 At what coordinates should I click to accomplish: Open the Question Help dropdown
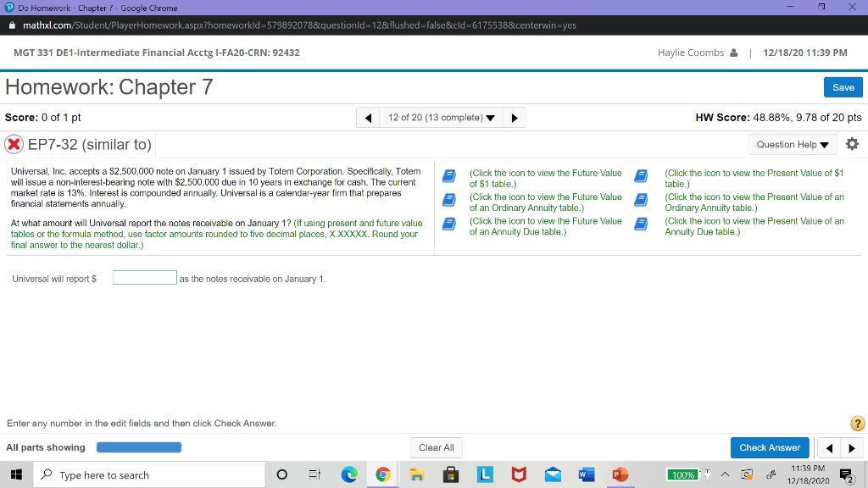pyautogui.click(x=792, y=144)
